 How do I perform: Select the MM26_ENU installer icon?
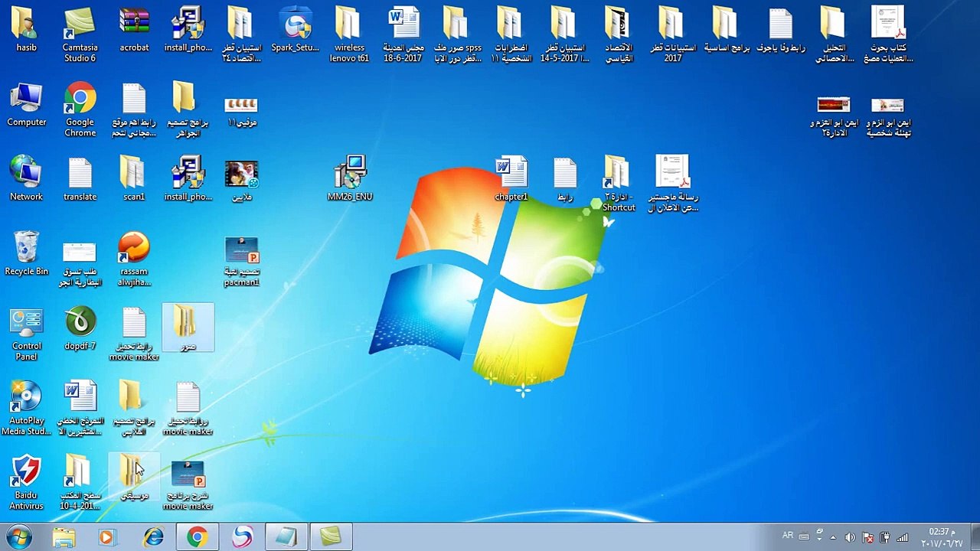point(350,178)
